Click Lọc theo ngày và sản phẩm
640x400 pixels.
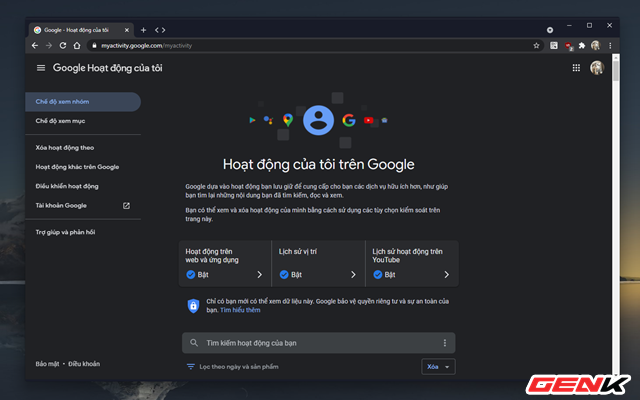point(239,367)
